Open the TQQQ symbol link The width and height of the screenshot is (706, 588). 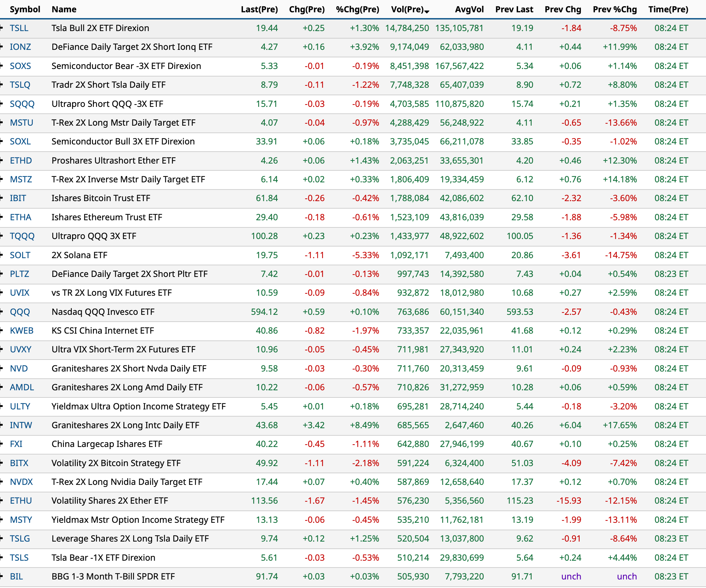pos(22,236)
